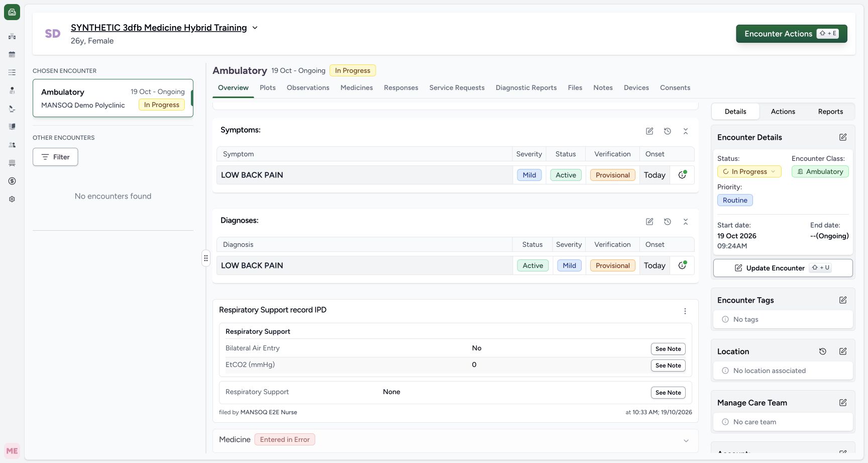Switch to the Actions panel tab
Viewport: 868px width, 463px height.
coord(783,112)
